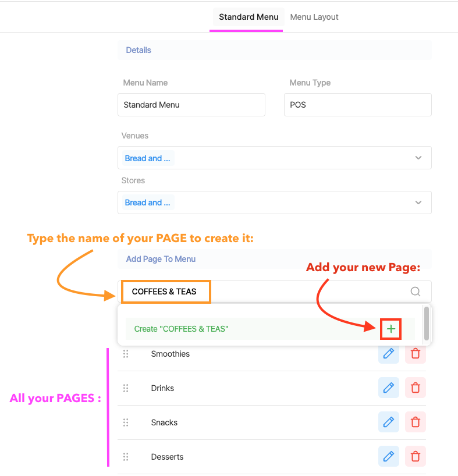Screen dimensions: 458x476
Task: Edit the Desserts page with pencil icon
Action: pos(389,456)
